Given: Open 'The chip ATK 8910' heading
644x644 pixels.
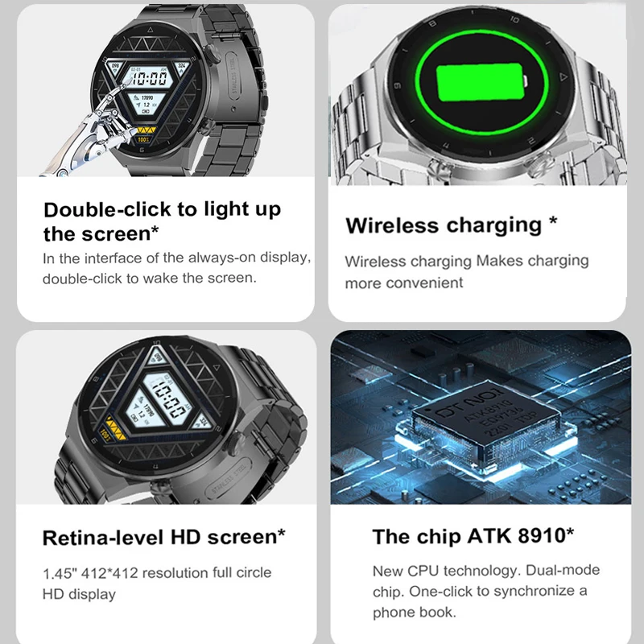Looking at the screenshot, I should (473, 536).
